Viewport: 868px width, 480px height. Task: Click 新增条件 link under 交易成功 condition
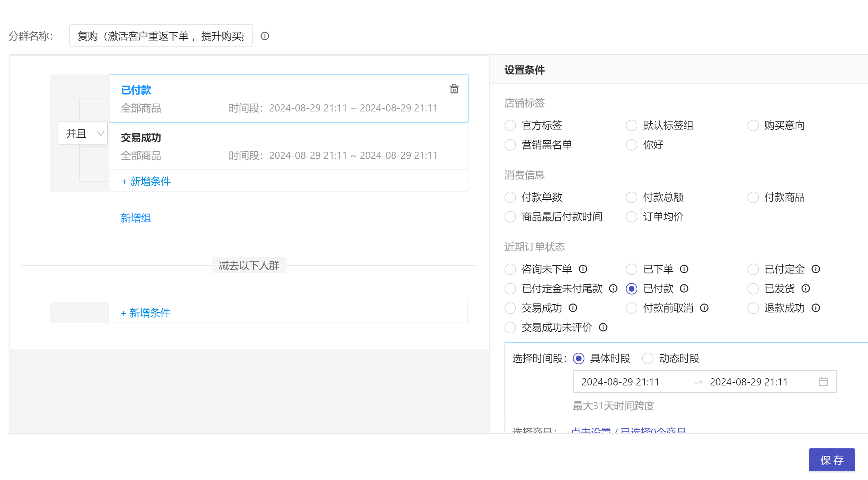tap(146, 182)
